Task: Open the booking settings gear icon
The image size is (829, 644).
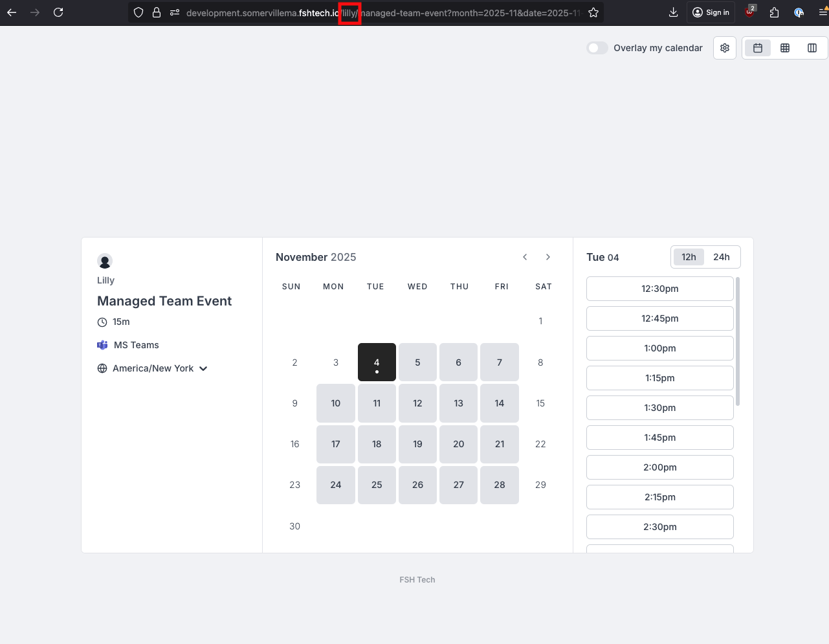Action: 725,48
